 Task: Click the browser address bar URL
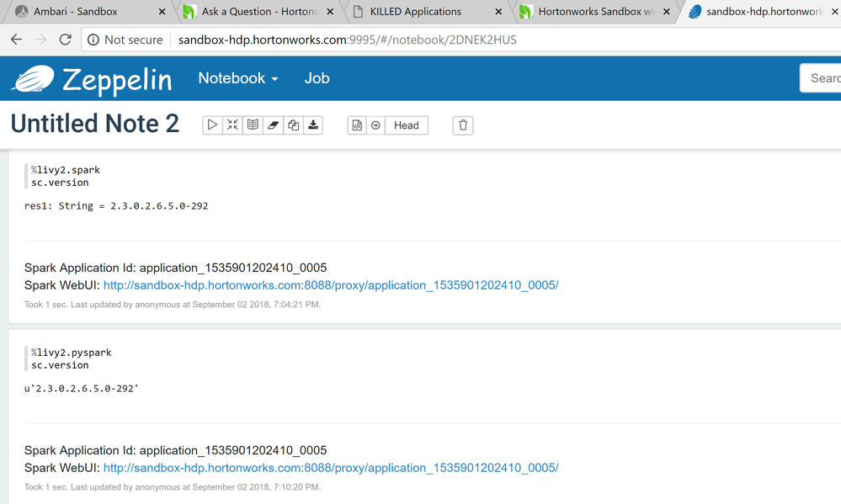tap(348, 40)
